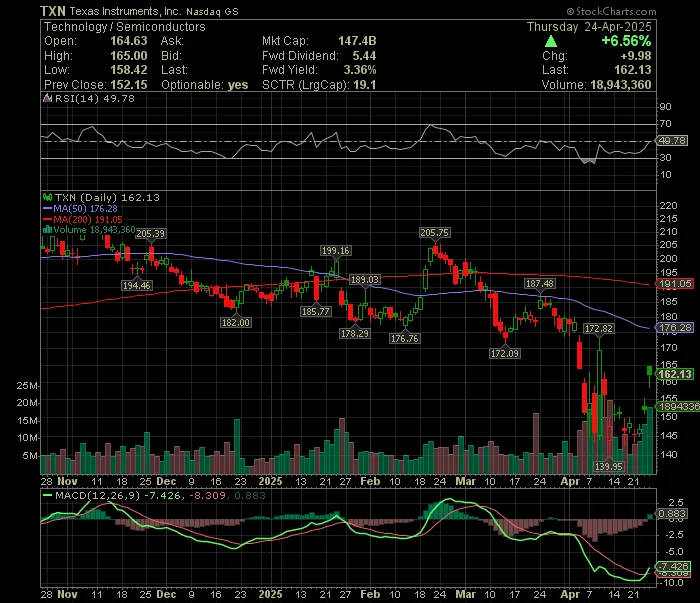Viewport: 700px width, 603px height.
Task: Click the volume bars icon in the legend
Action: tap(47, 230)
